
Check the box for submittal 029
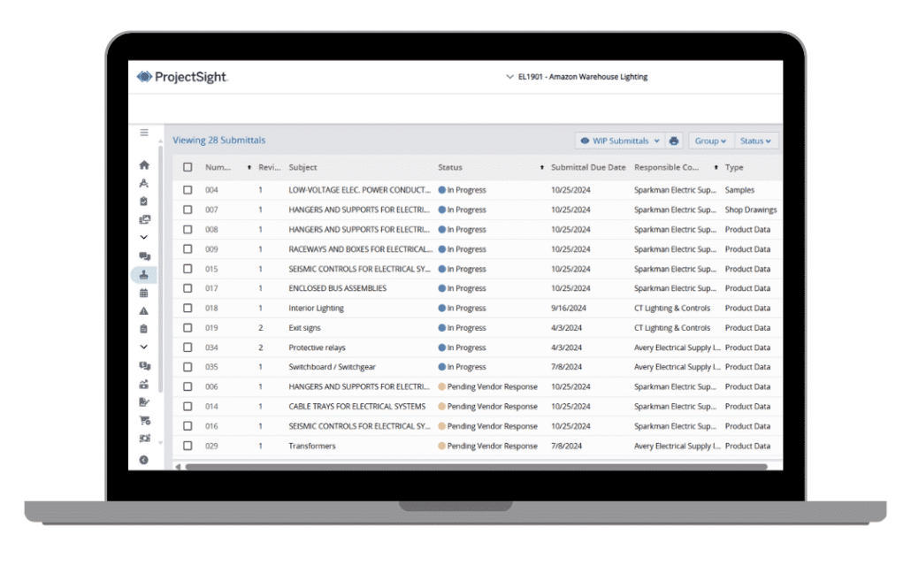coord(188,446)
